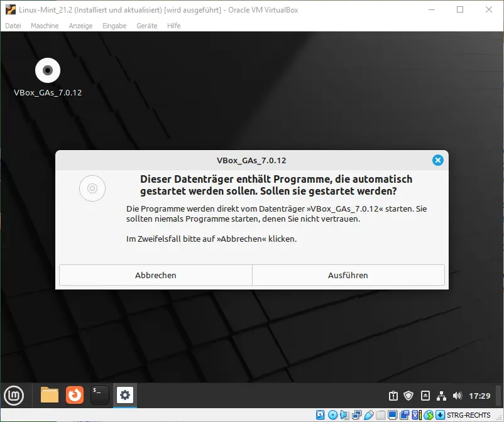Open the Eingabe menu
The height and width of the screenshot is (422, 504).
[114, 26]
